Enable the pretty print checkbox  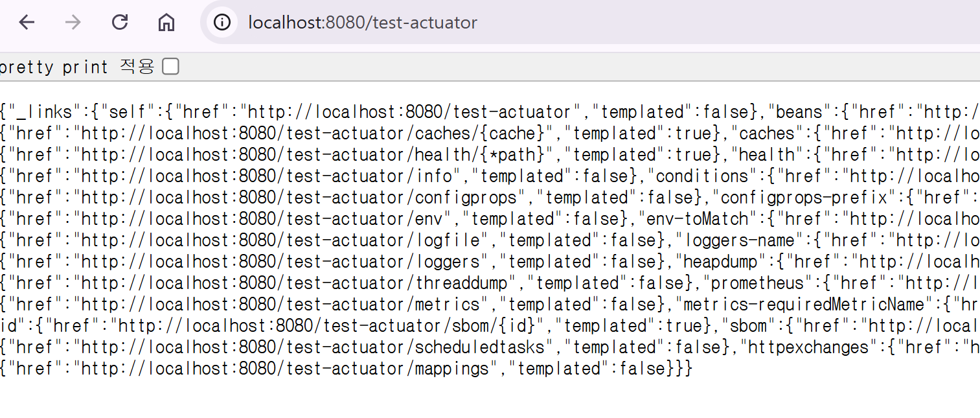click(170, 66)
